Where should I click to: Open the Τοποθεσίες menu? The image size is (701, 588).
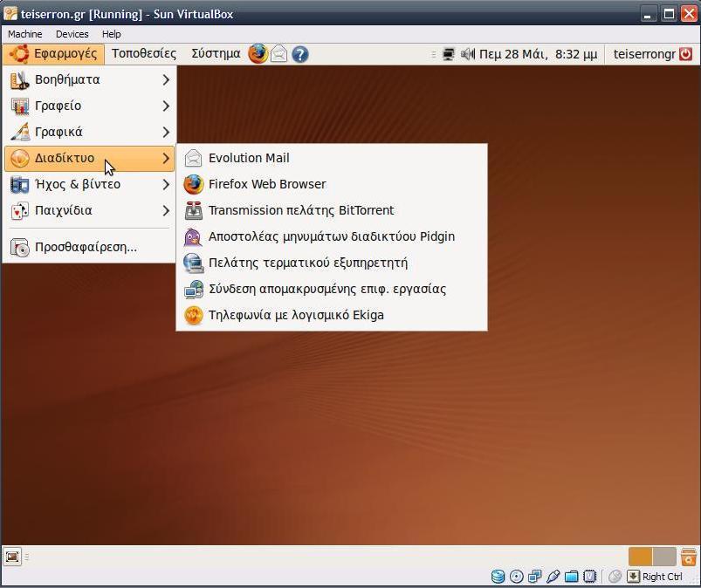[x=144, y=53]
